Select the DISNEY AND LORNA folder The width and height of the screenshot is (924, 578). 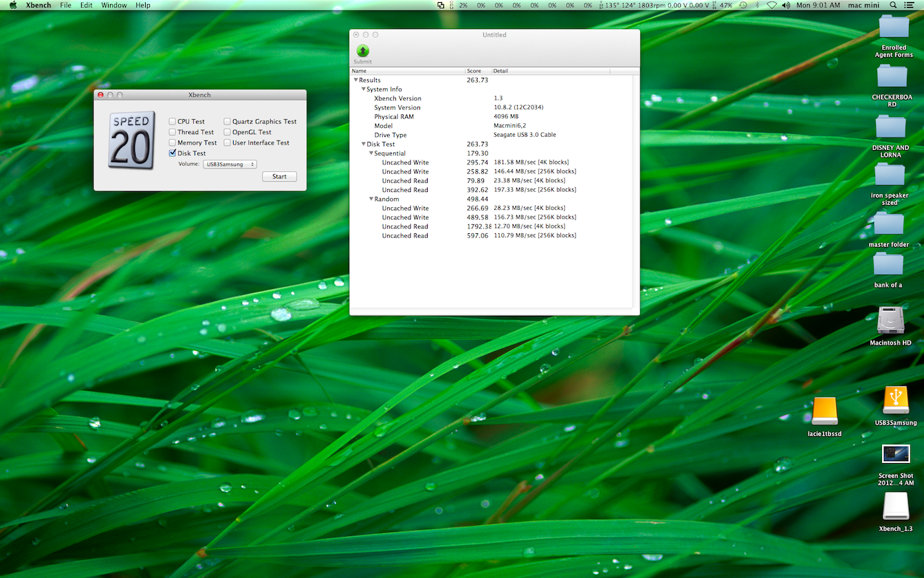pyautogui.click(x=890, y=127)
